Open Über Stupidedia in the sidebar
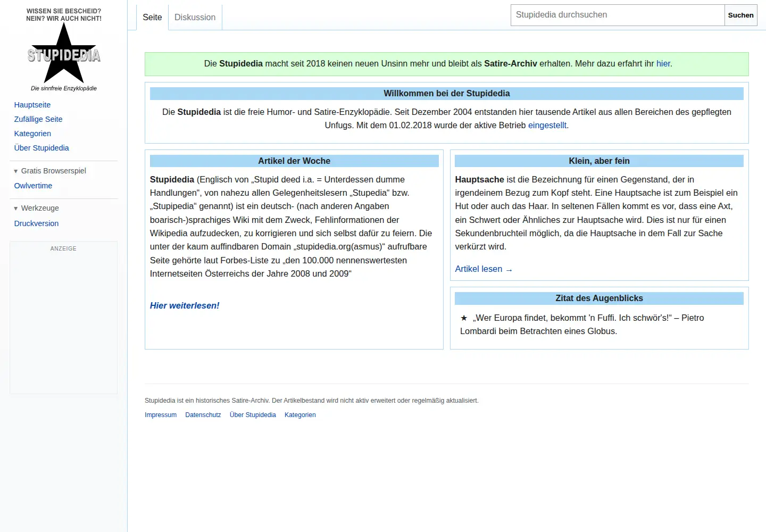766x532 pixels. coord(41,148)
